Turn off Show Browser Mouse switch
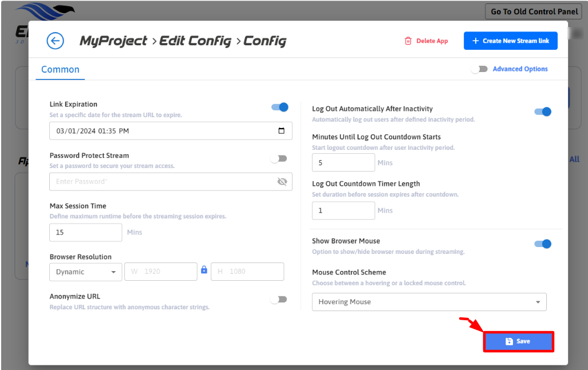 (542, 244)
